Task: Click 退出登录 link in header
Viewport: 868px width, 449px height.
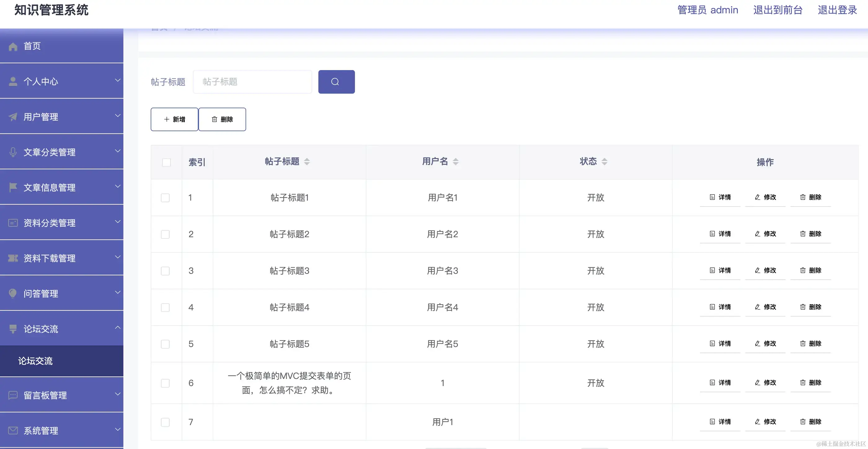Action: [837, 10]
